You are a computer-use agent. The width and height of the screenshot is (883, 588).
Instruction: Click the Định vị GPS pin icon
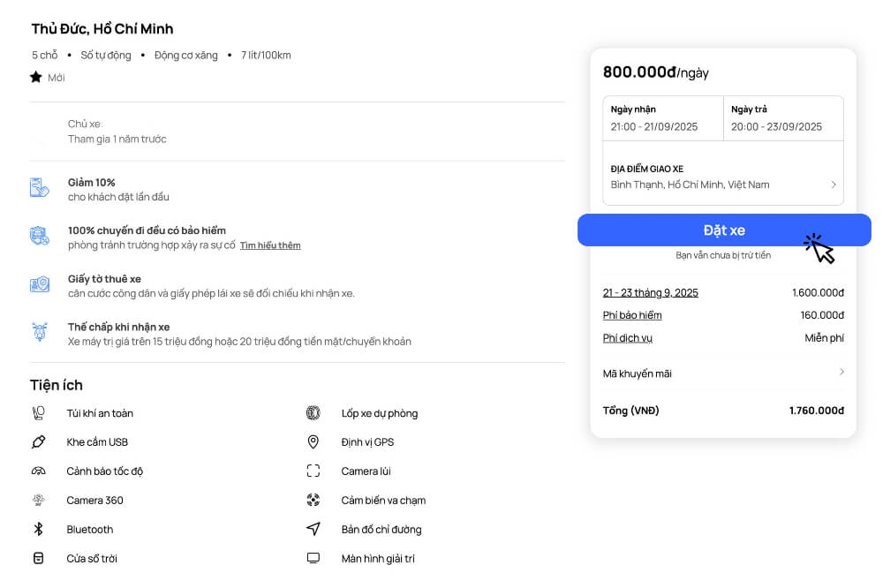click(313, 442)
